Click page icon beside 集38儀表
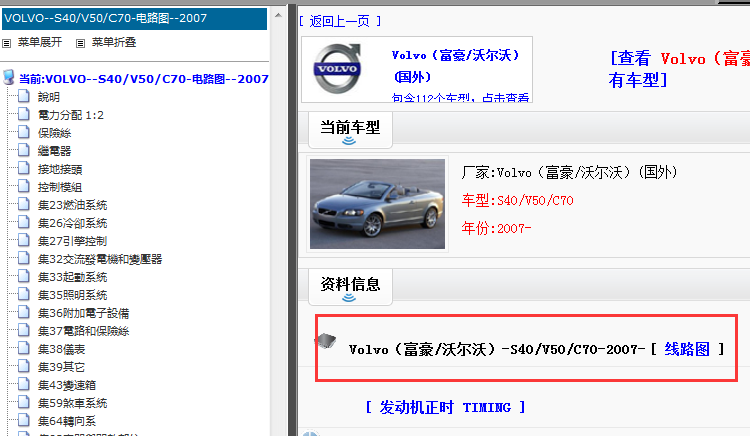The image size is (750, 436). point(23,349)
